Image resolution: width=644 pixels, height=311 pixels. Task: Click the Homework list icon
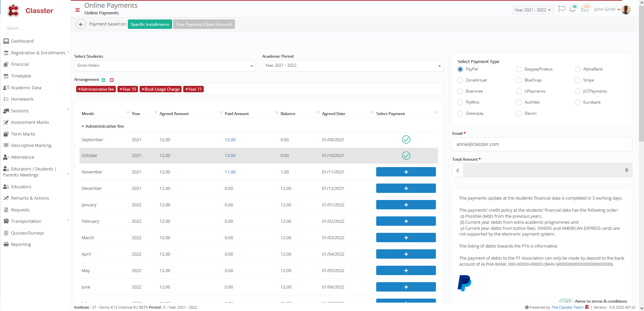[6, 99]
